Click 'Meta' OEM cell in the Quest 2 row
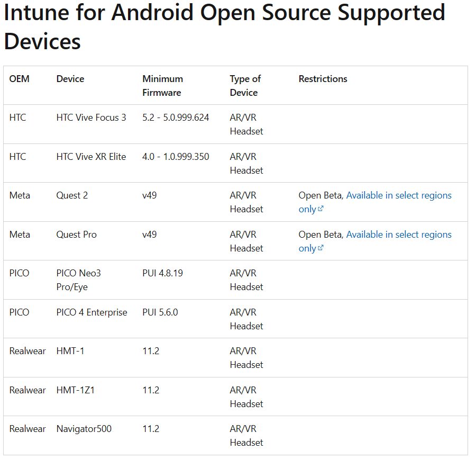Viewport: 476px width, 459px height. pyautogui.click(x=20, y=195)
